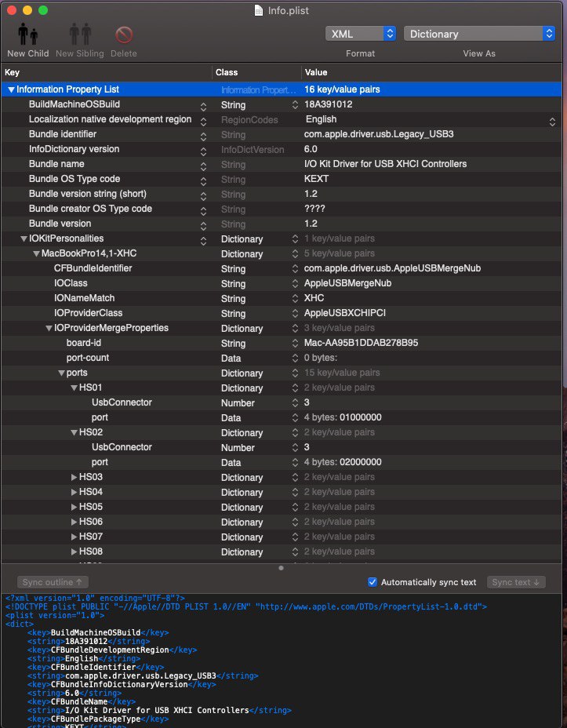This screenshot has width=567, height=728.
Task: Select value 4 bytes: 02000000
Action: (x=343, y=462)
